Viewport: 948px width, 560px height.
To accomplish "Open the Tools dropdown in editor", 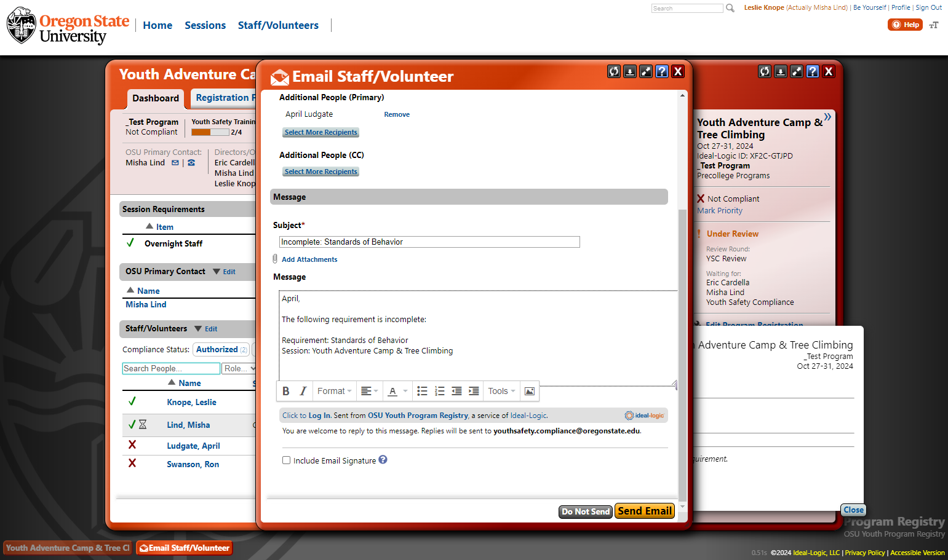I will click(501, 391).
